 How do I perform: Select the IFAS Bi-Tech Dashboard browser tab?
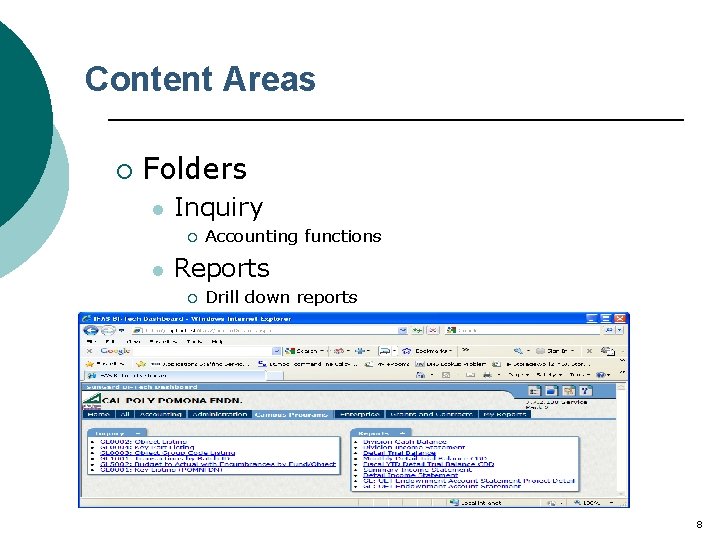click(x=174, y=375)
